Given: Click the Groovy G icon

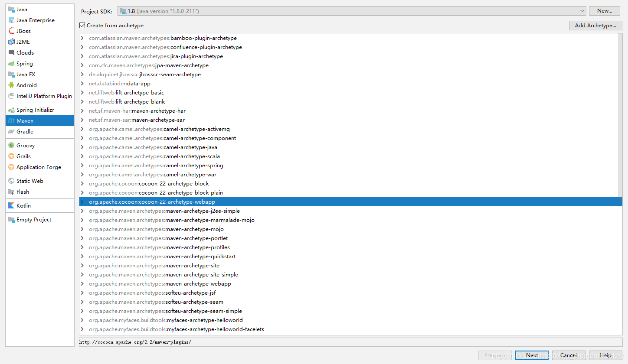Looking at the screenshot, I should [x=11, y=145].
